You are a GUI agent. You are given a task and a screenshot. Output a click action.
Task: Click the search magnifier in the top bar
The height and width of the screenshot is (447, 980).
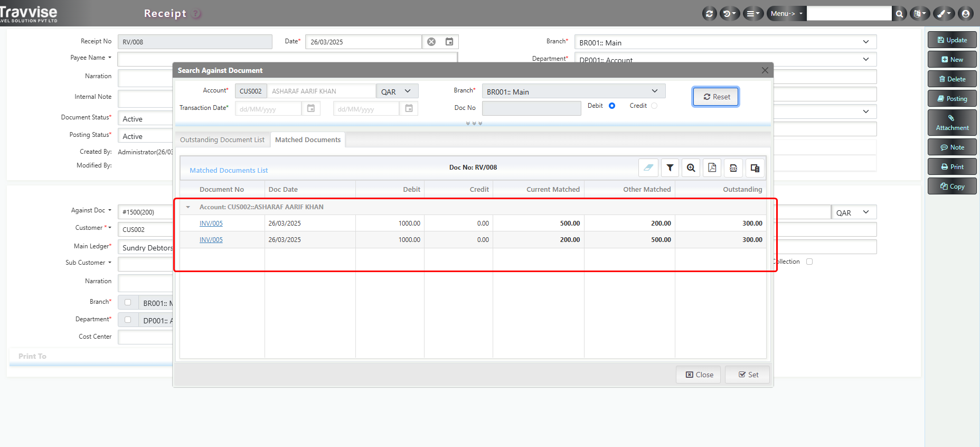point(899,14)
